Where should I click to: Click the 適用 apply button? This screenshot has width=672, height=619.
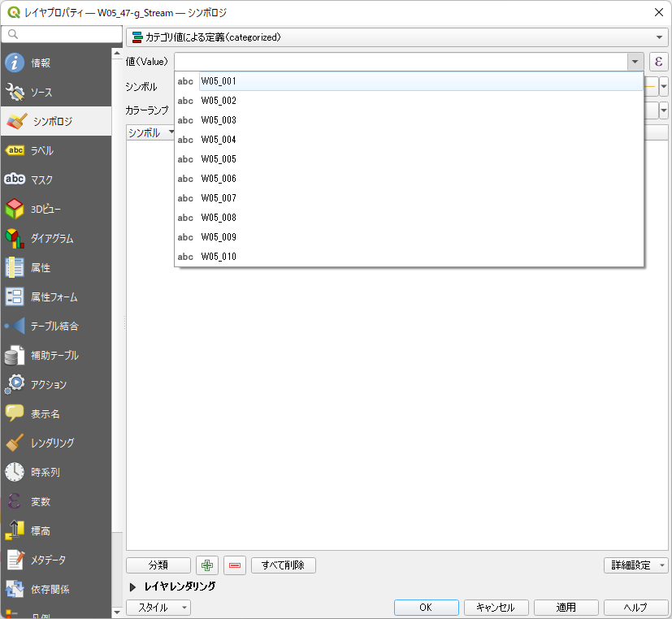pyautogui.click(x=566, y=608)
